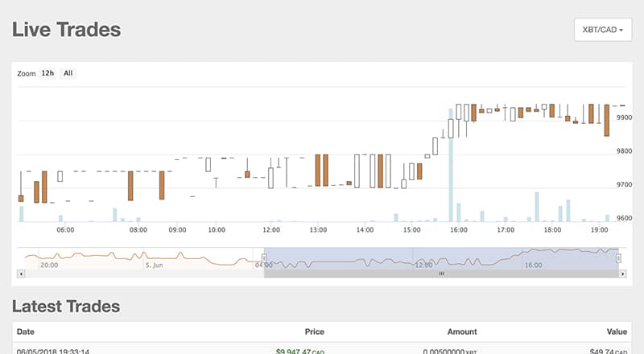Click the navigator scrollbar thumb grip
The width and height of the screenshot is (644, 354).
click(x=440, y=274)
